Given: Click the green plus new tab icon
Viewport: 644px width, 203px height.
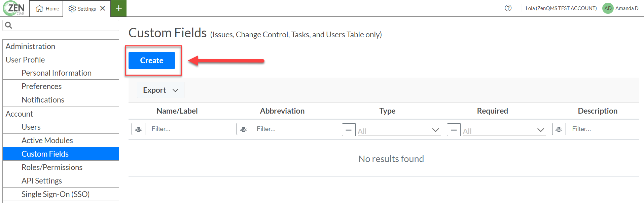Looking at the screenshot, I should pos(118,8).
